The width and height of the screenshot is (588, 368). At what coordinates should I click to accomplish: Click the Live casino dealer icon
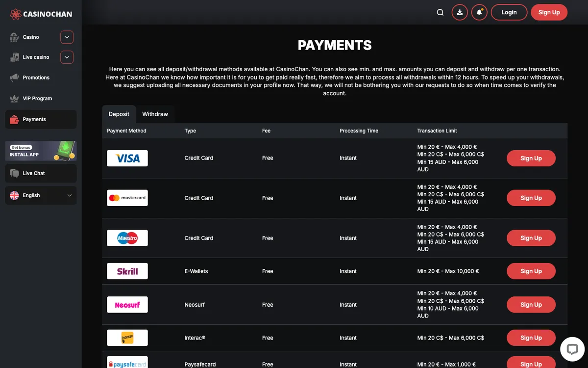tap(14, 57)
